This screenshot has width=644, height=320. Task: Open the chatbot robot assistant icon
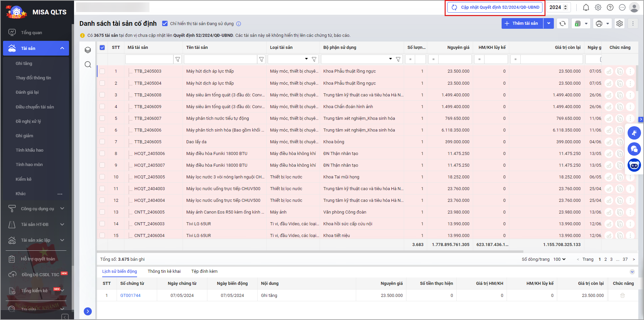[x=634, y=165]
